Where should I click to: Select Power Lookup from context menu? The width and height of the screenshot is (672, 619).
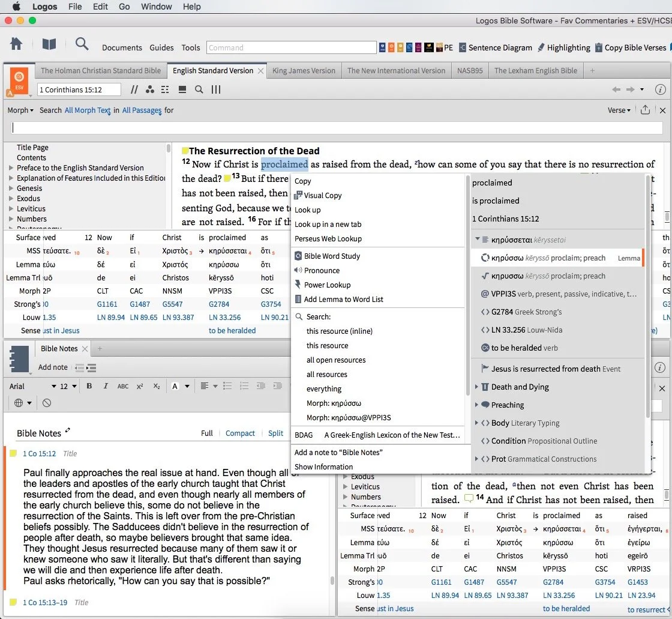tap(327, 285)
